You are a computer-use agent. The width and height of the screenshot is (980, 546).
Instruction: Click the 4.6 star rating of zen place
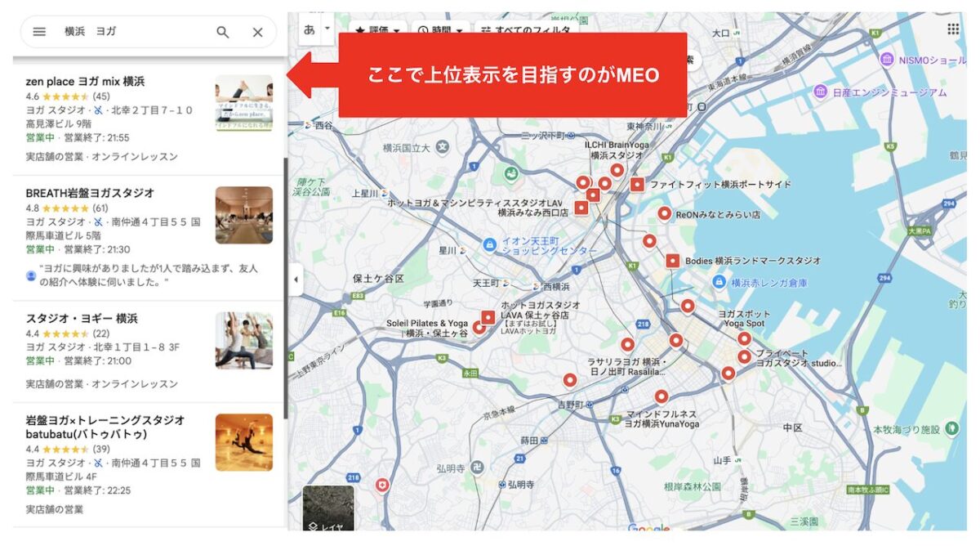[68, 96]
